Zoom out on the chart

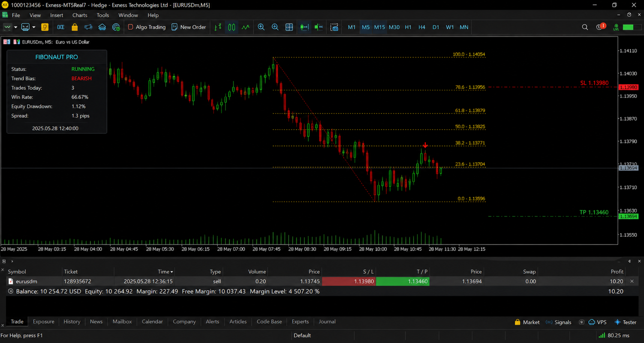point(275,27)
